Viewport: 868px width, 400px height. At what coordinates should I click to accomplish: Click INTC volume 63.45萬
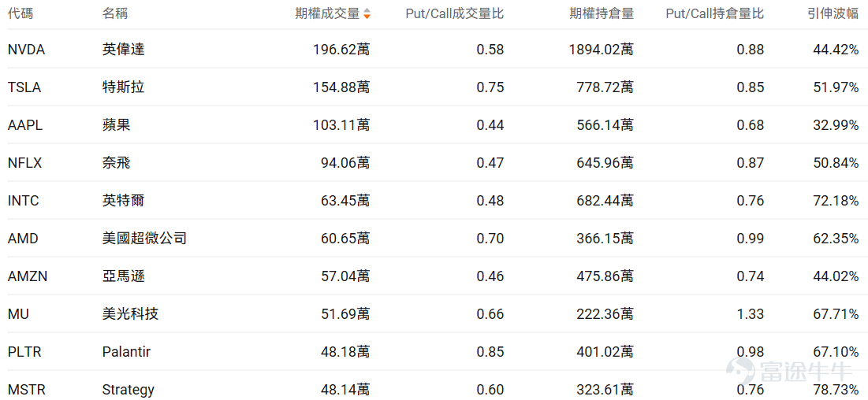(x=345, y=200)
